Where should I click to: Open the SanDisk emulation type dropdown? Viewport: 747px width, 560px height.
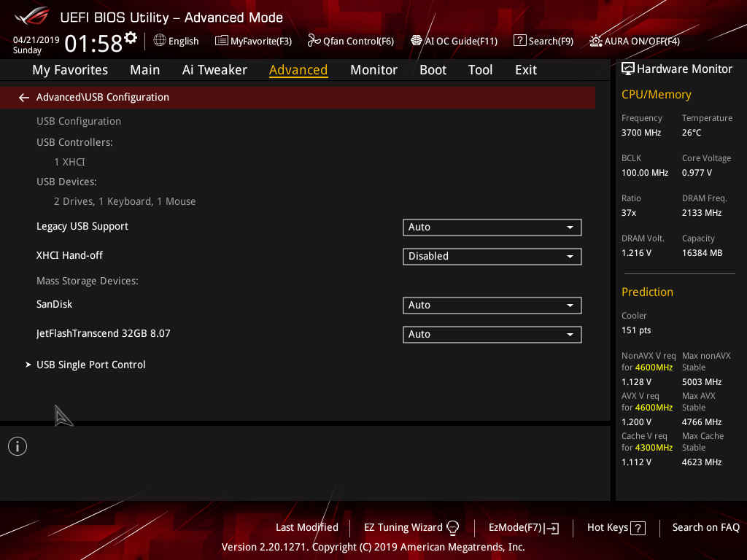coord(492,306)
